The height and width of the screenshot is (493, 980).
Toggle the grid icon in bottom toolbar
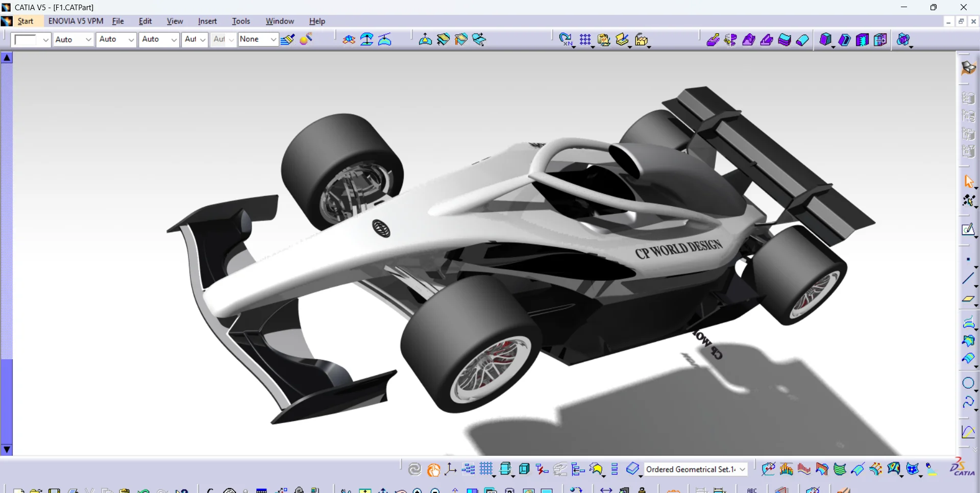[486, 469]
